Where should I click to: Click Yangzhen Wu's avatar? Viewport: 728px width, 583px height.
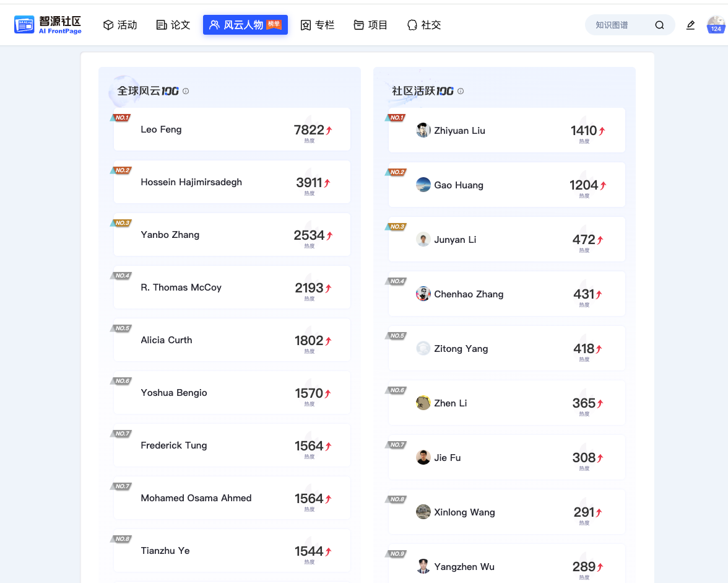pyautogui.click(x=423, y=566)
